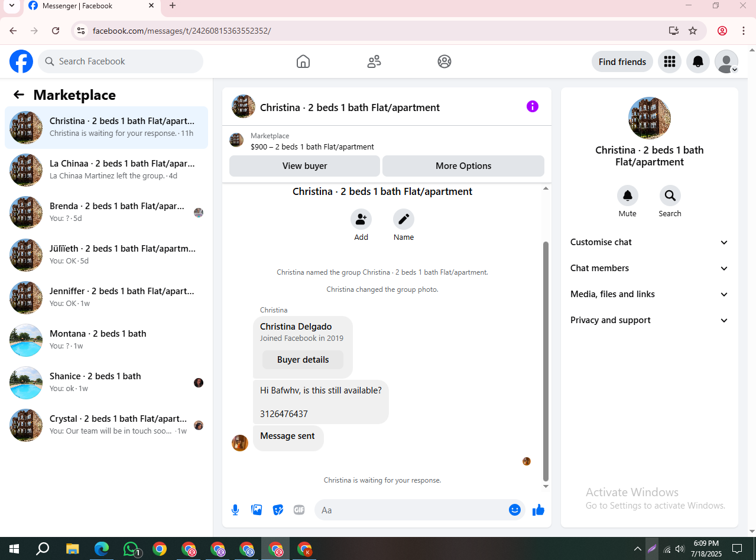Open File Explorer from taskbar
This screenshot has height=560, width=756.
[72, 549]
